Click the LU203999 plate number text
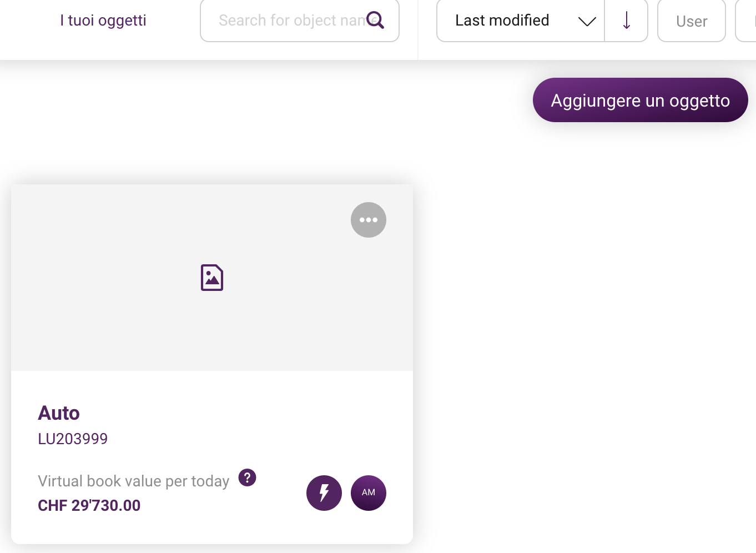Image resolution: width=756 pixels, height=553 pixels. click(73, 439)
